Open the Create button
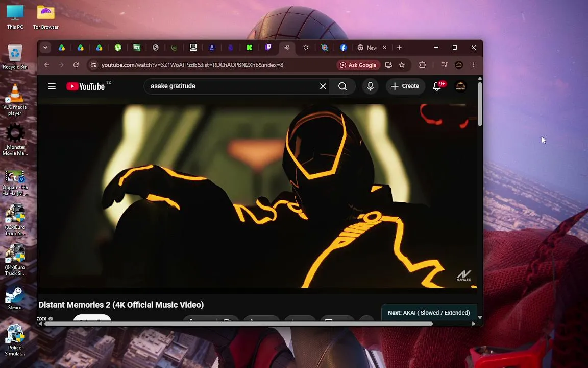The image size is (588, 368). tap(405, 86)
